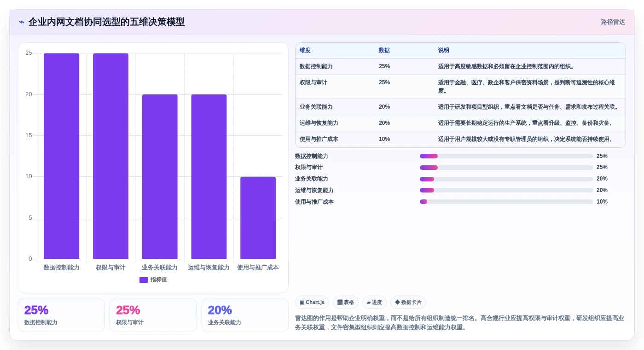644x350 pixels.
Task: Click the 维度 column header
Action: (x=305, y=50)
